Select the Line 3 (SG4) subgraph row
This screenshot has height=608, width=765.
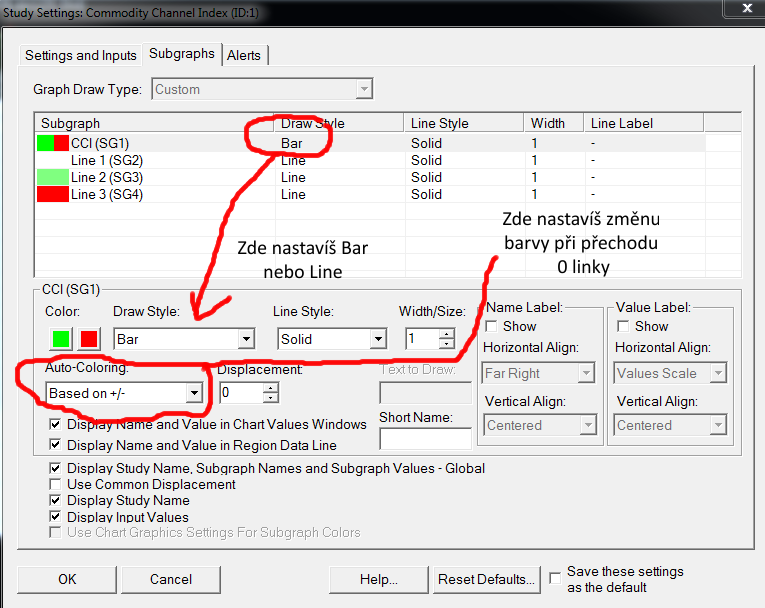(x=106, y=194)
